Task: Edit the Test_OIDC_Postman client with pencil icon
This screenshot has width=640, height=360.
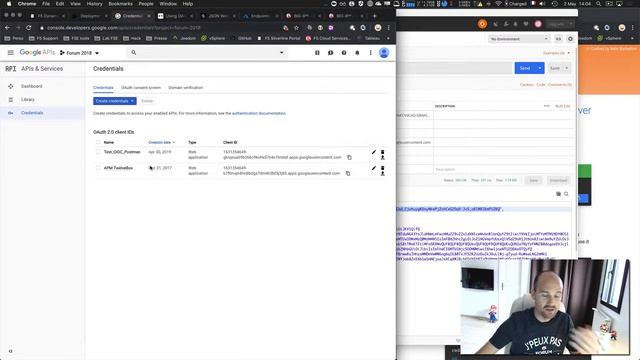Action: tap(374, 152)
